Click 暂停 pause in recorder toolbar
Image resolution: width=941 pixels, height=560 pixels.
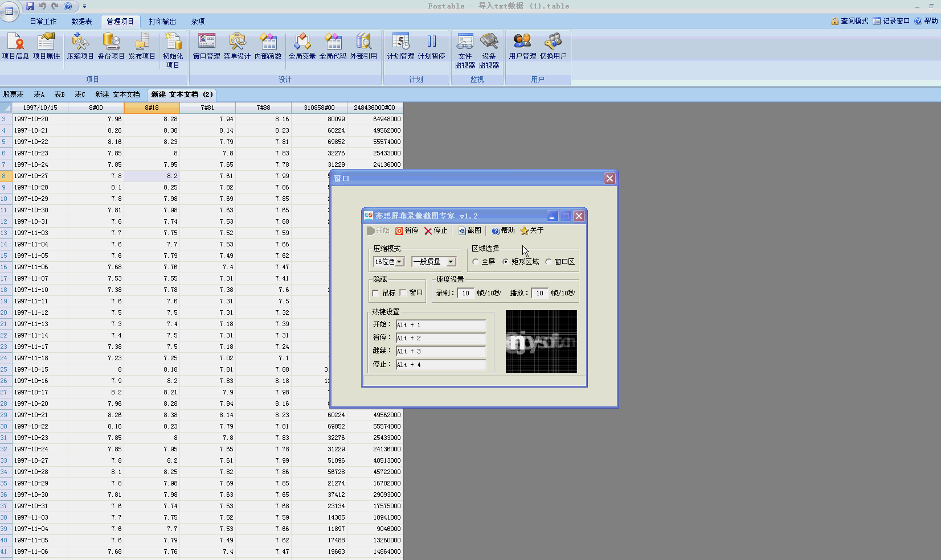click(407, 230)
